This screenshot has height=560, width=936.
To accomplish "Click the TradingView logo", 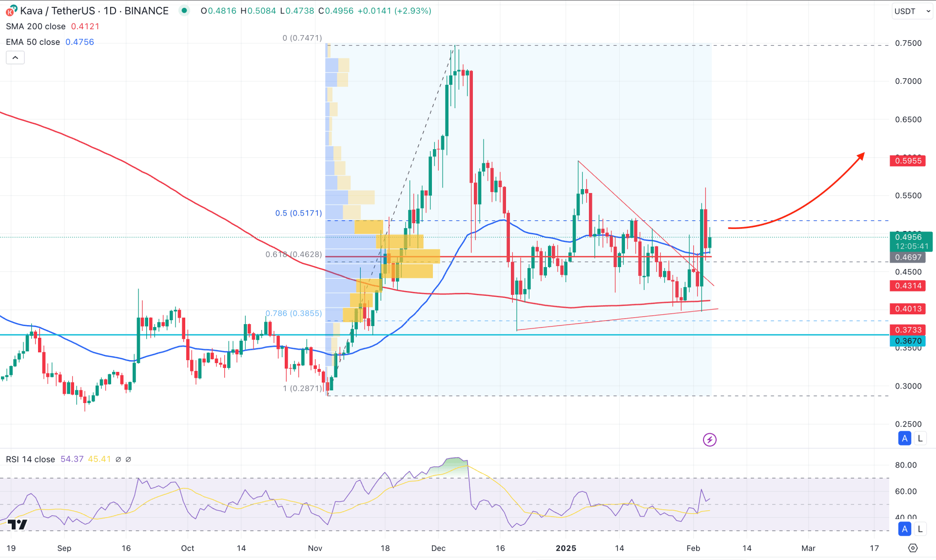I will tap(18, 524).
